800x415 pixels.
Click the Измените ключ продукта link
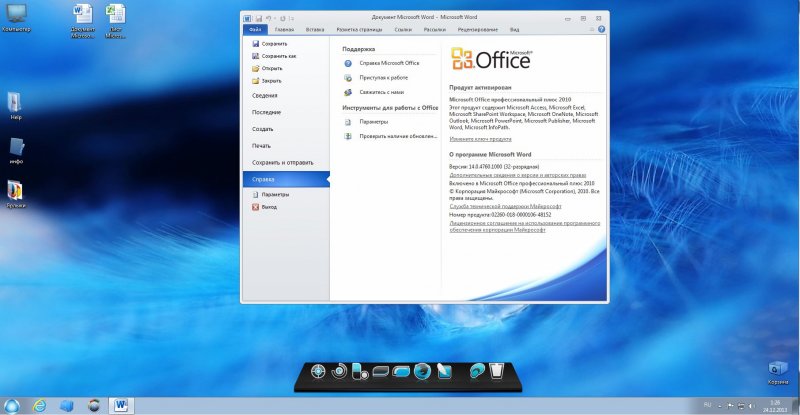[480, 139]
